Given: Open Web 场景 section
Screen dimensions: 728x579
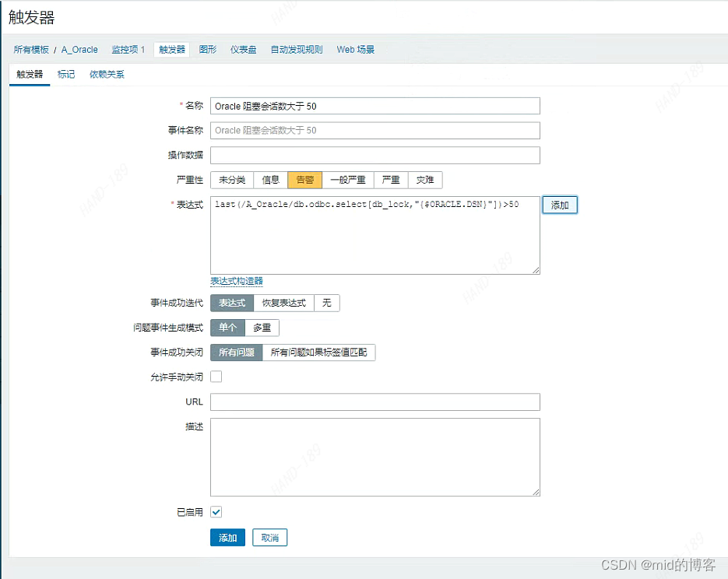Looking at the screenshot, I should (x=356, y=50).
